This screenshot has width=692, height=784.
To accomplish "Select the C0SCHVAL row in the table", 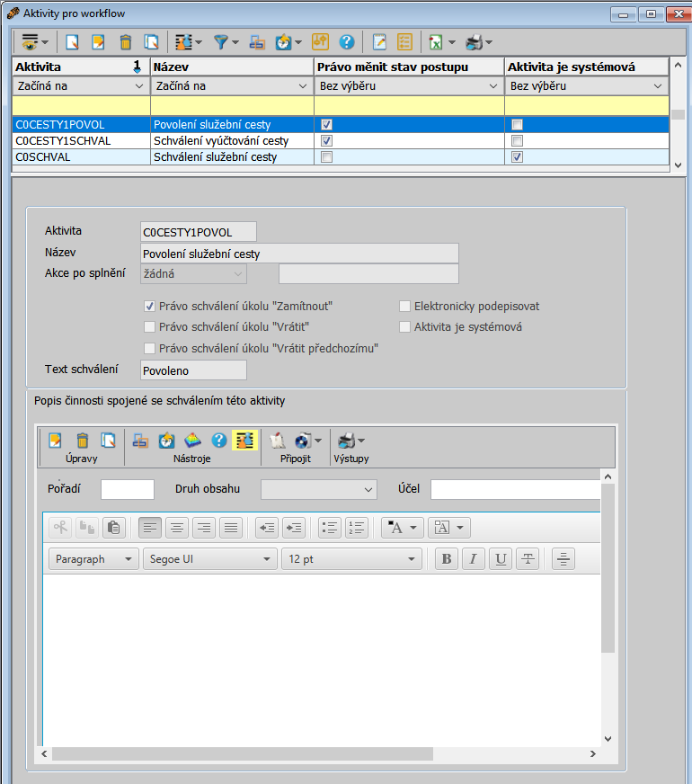I will tap(81, 157).
